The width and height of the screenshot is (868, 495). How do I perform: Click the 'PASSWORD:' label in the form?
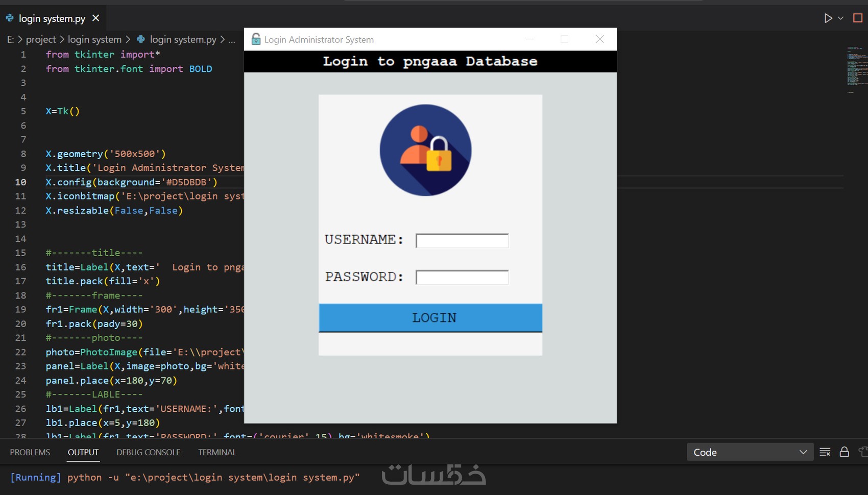coord(364,277)
